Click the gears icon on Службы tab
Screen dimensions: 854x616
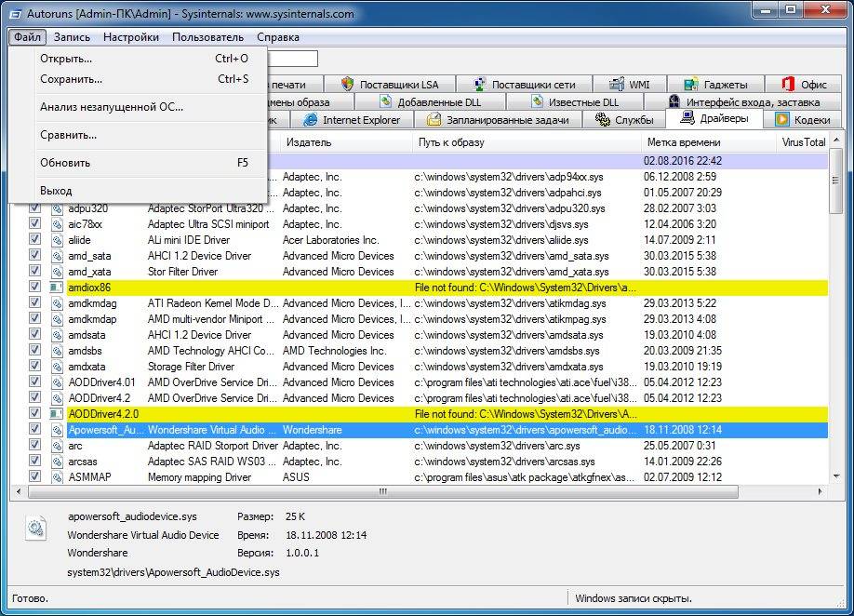click(x=603, y=120)
